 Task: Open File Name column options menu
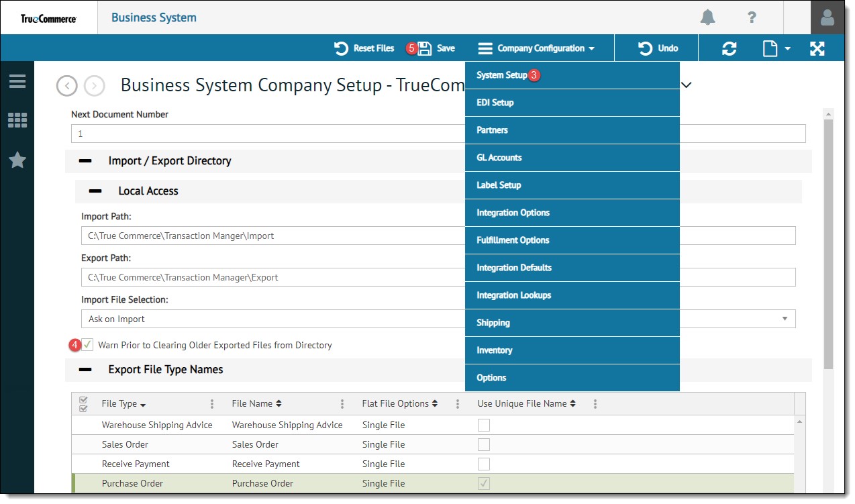[342, 404]
